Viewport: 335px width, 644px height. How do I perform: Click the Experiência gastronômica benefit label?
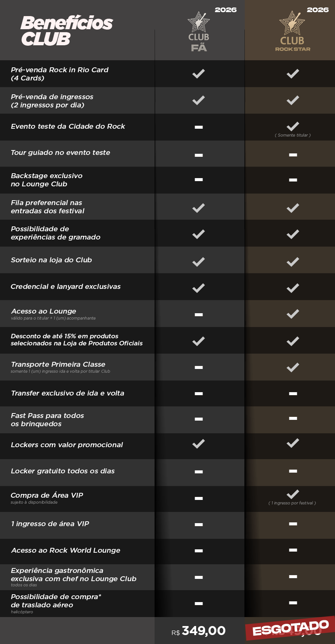pos(73,575)
